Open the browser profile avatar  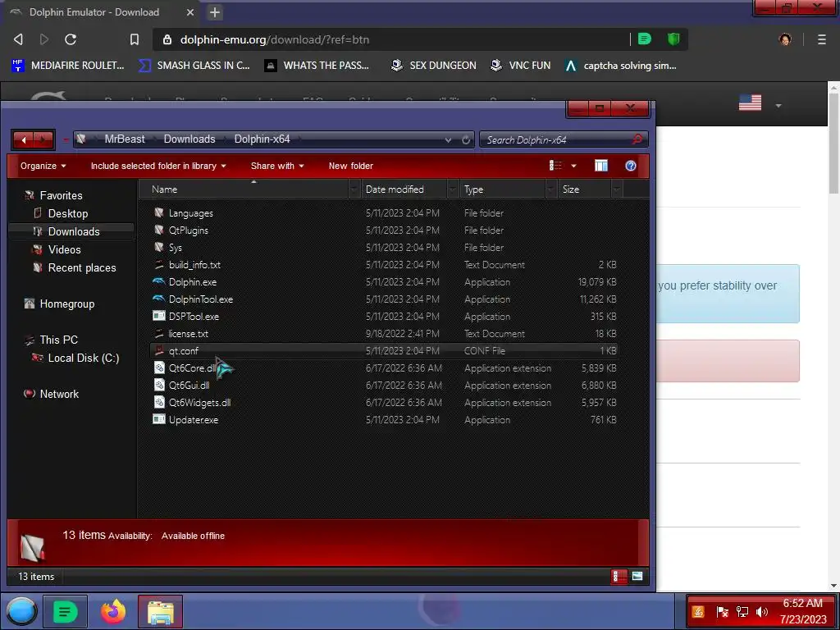coord(785,39)
